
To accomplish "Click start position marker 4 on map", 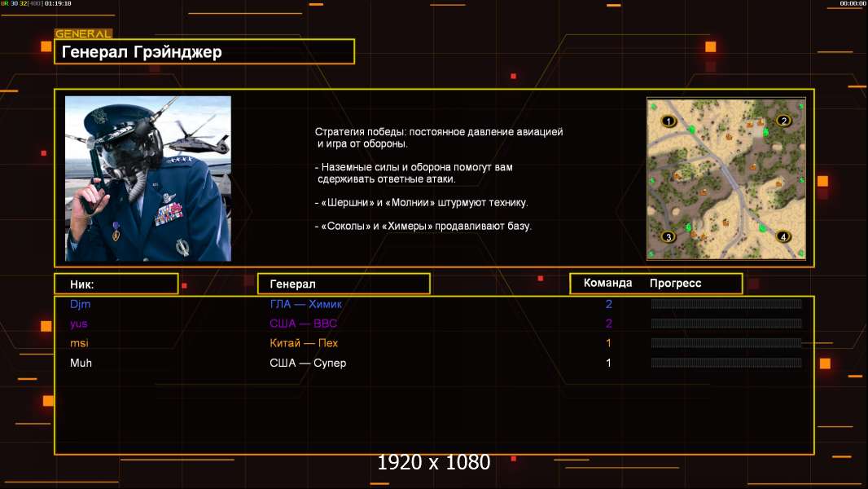I will [783, 236].
